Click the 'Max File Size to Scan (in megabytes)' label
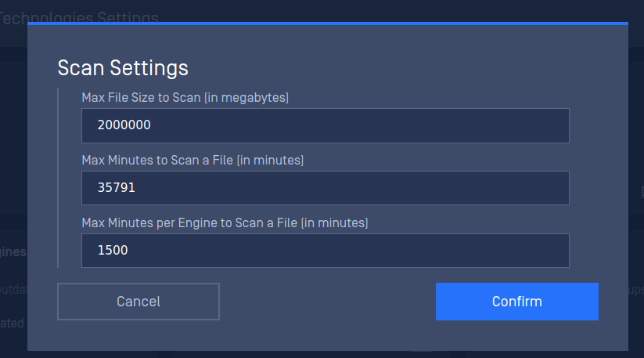Viewport: 644px width, 358px height. coord(185,98)
